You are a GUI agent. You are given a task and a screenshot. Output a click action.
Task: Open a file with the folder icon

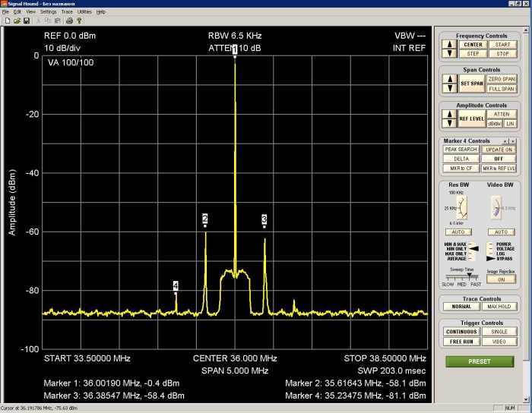(x=17, y=20)
